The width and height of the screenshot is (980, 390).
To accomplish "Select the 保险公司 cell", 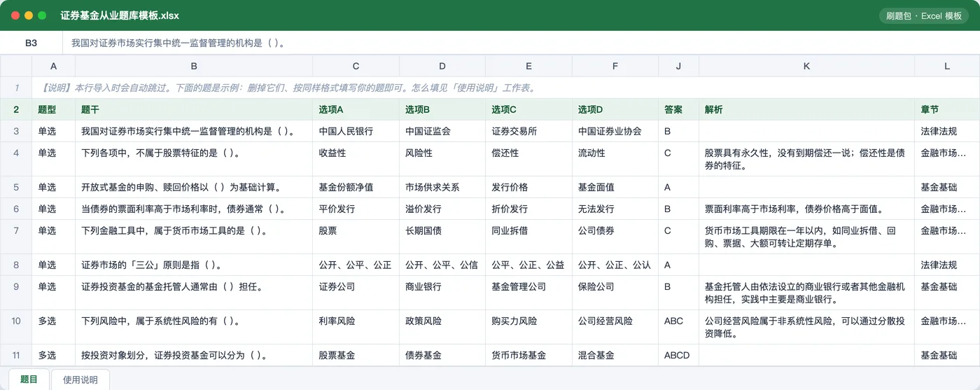I will point(615,293).
